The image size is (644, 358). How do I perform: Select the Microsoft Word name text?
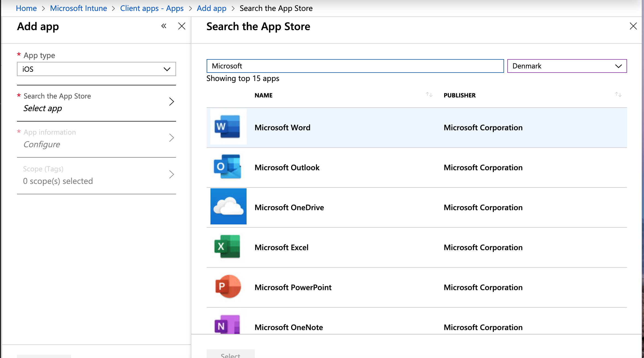pos(282,128)
